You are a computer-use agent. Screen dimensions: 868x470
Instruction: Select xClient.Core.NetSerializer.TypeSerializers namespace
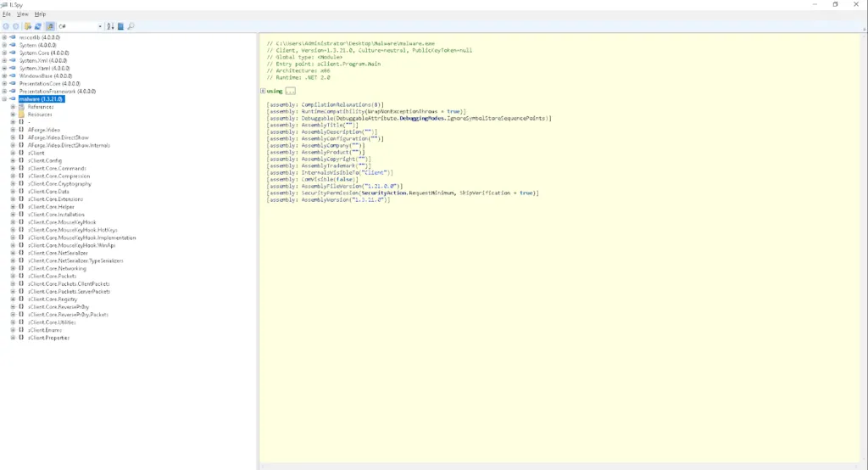tap(75, 260)
